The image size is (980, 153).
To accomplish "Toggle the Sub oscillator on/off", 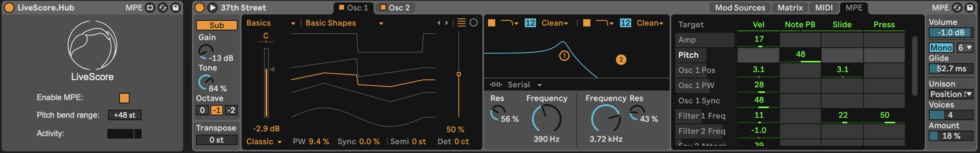I will click(217, 25).
